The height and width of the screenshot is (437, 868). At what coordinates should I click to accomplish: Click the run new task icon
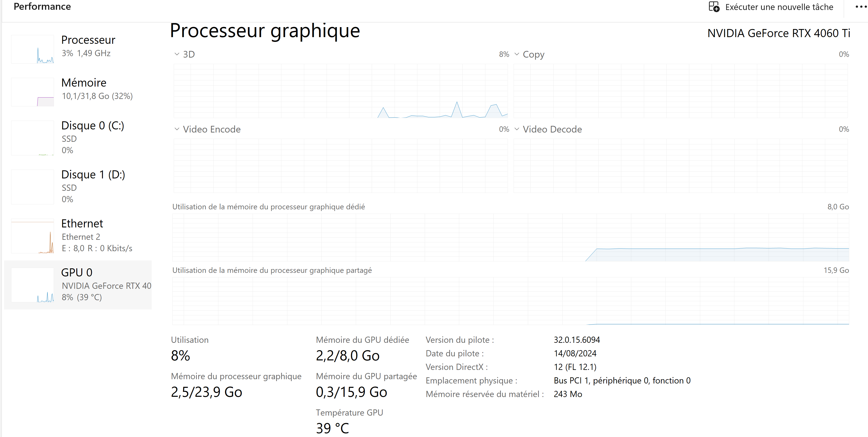pyautogui.click(x=714, y=7)
